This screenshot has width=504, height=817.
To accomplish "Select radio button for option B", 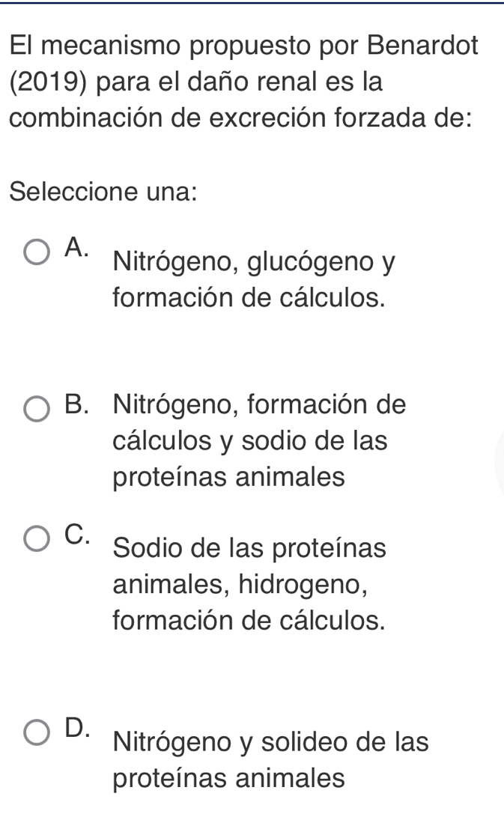I will (37, 409).
